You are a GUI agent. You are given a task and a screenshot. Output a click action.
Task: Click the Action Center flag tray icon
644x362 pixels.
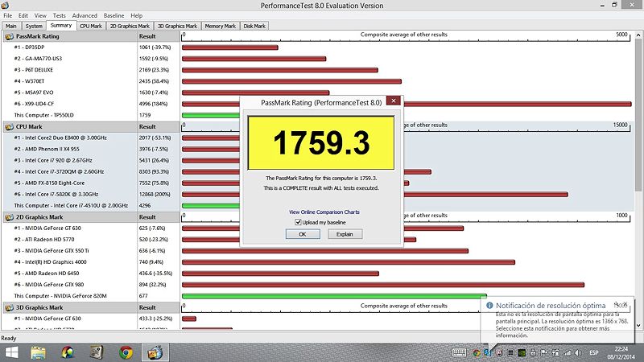[544, 352]
